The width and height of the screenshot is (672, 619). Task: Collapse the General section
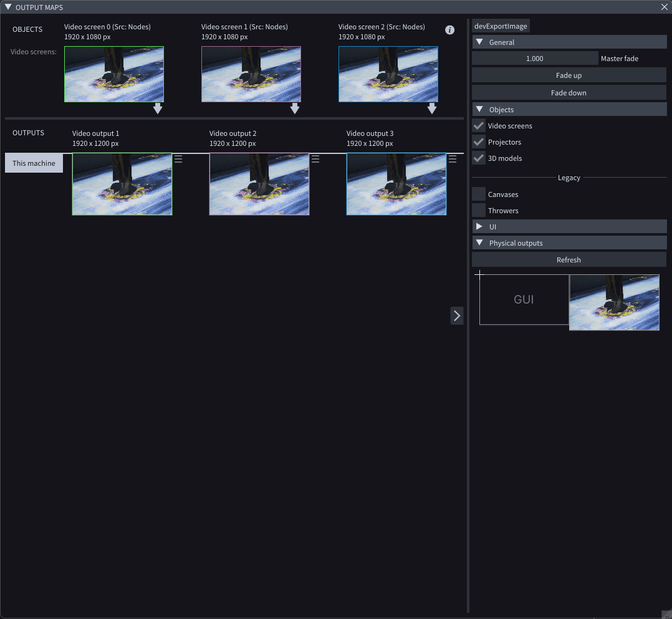tap(569, 42)
